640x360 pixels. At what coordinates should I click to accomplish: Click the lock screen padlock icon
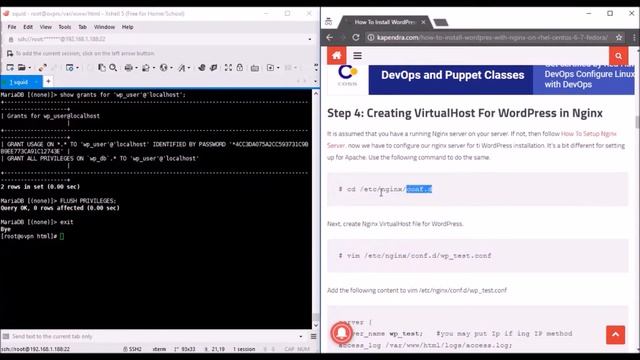tap(240, 68)
